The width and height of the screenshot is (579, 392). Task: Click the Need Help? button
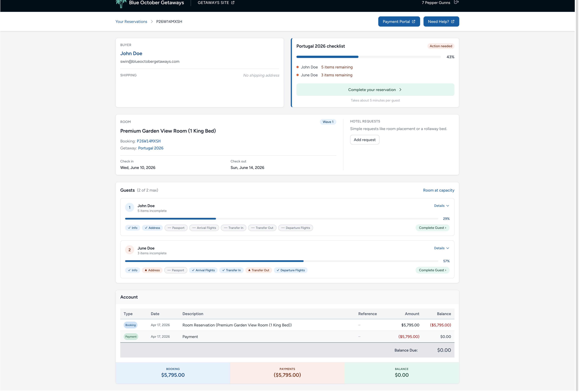pyautogui.click(x=441, y=21)
